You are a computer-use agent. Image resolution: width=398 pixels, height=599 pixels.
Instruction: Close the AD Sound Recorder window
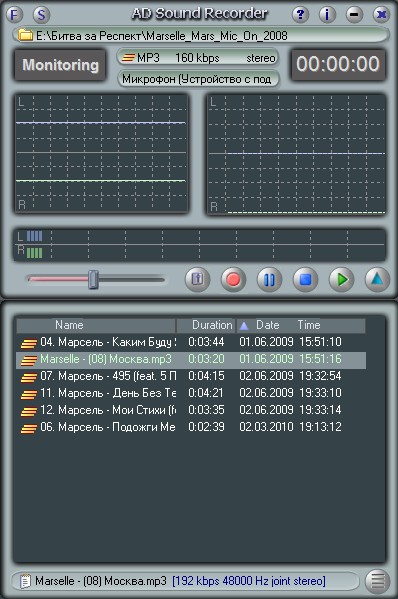tap(381, 15)
